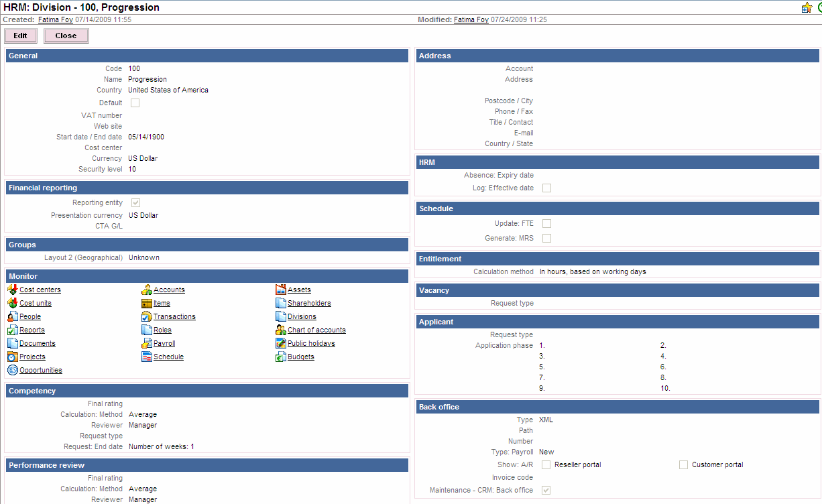822x504 pixels.
Task: Click the Cost centers monitor icon
Action: [13, 290]
